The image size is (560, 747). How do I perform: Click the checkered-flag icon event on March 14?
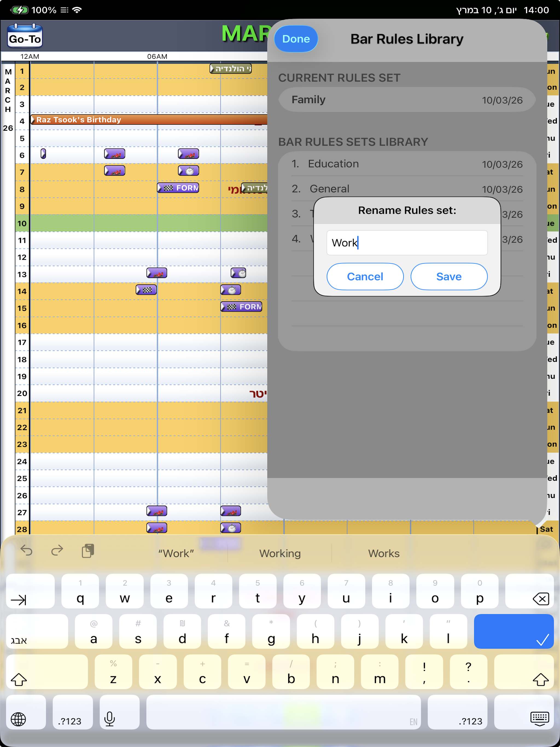pyautogui.click(x=146, y=290)
